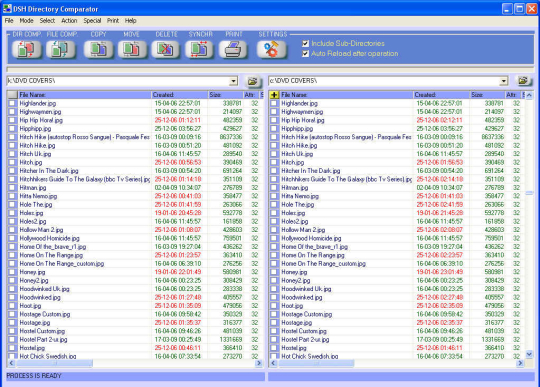Expand the right c:\DVD COVERS\ path dropdown
The height and width of the screenshot is (387, 540).
[x=504, y=81]
